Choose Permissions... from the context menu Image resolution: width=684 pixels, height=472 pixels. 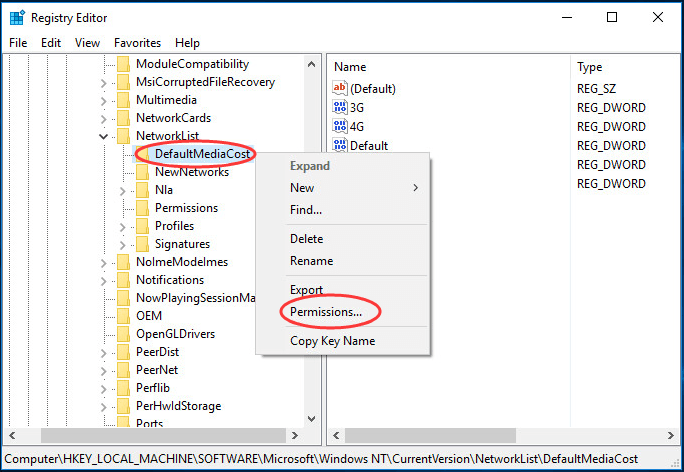(x=326, y=313)
